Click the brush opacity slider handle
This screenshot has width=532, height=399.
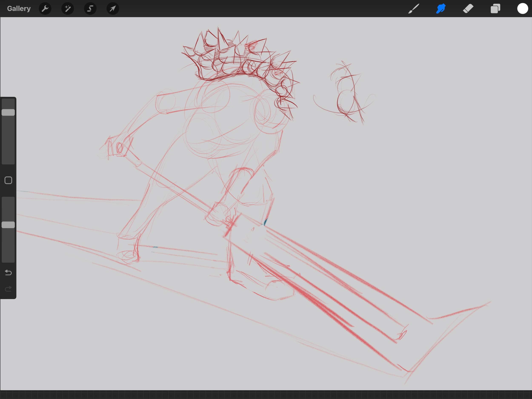[x=8, y=225]
